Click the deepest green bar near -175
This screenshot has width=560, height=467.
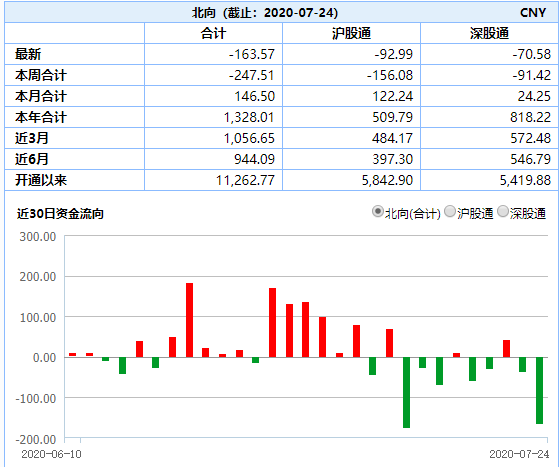click(x=406, y=392)
